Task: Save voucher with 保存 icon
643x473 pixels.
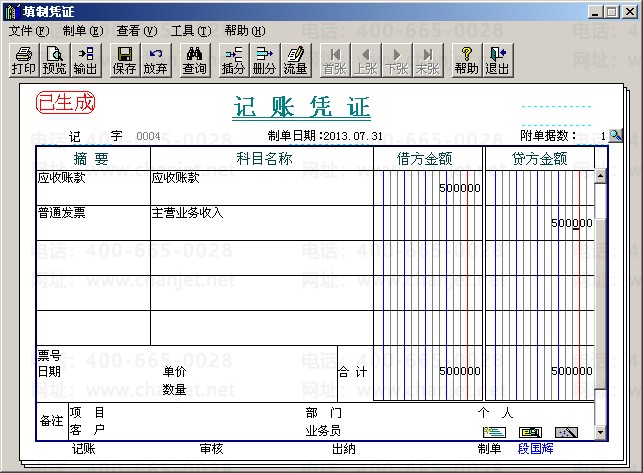Action: click(x=125, y=60)
